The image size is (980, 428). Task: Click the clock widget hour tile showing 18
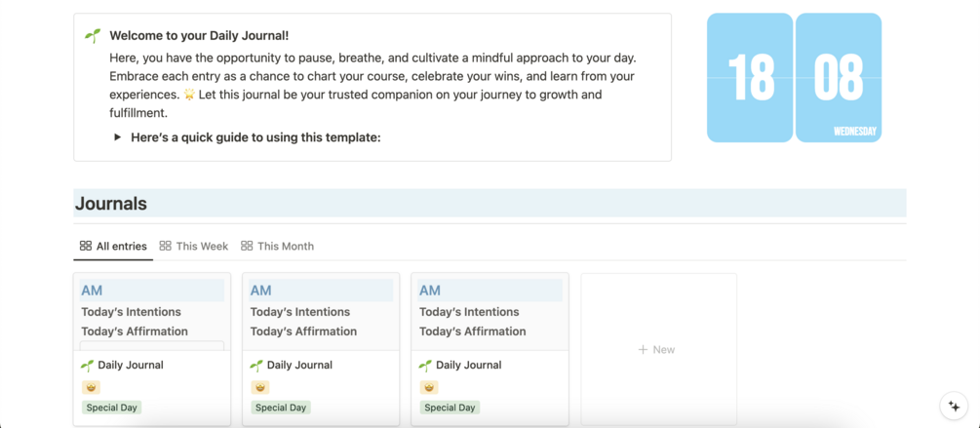point(750,78)
